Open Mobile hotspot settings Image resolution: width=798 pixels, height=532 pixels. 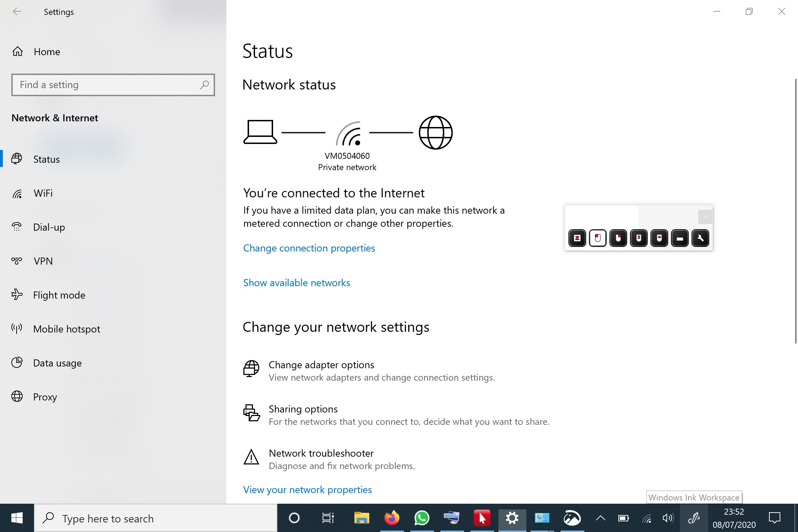pos(66,329)
